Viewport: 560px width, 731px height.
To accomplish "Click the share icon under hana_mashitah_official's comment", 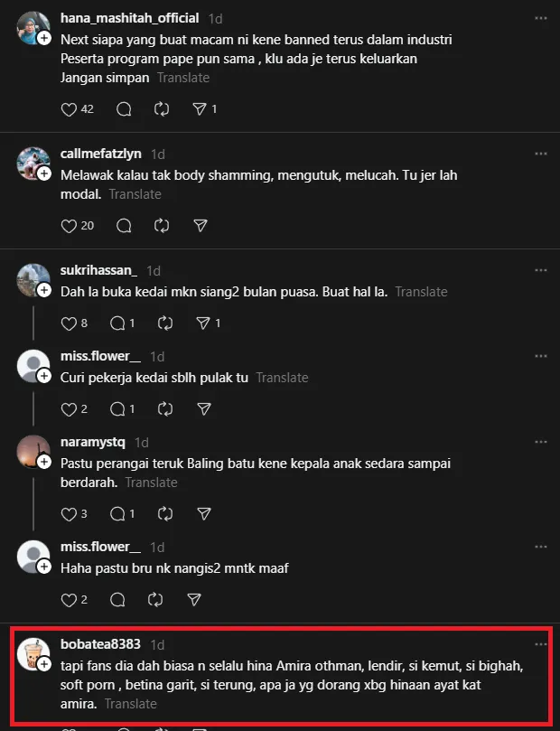I will point(201,108).
